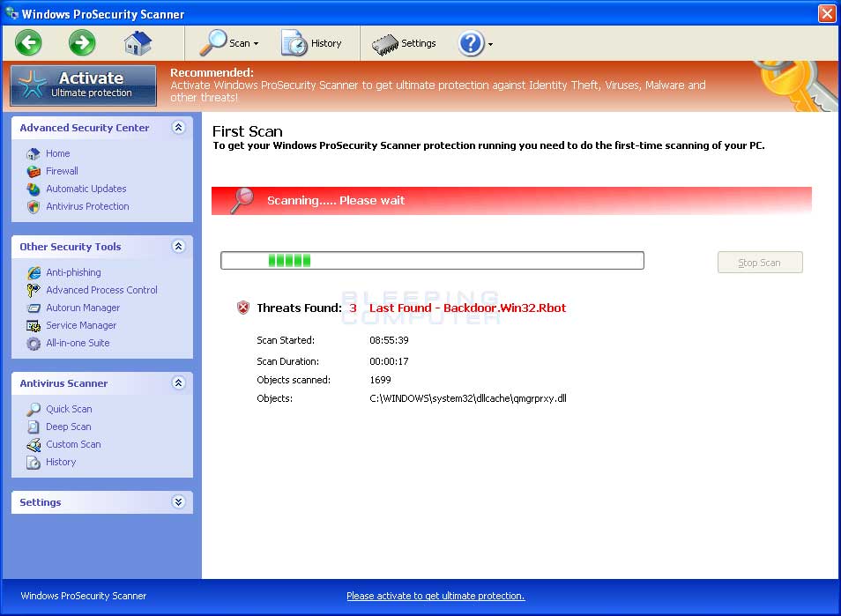The height and width of the screenshot is (616, 841).
Task: Click the Deep Scan document icon
Action: (33, 427)
